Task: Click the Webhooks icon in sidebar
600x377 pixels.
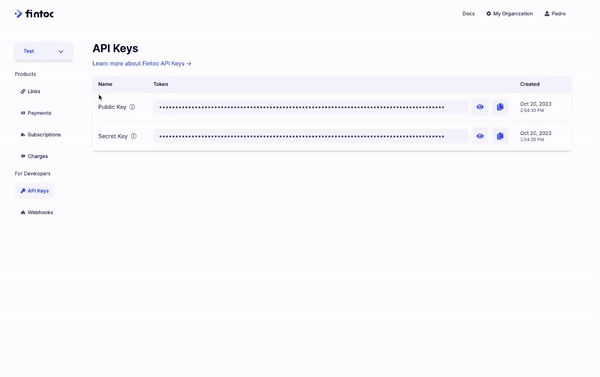Action: point(23,212)
